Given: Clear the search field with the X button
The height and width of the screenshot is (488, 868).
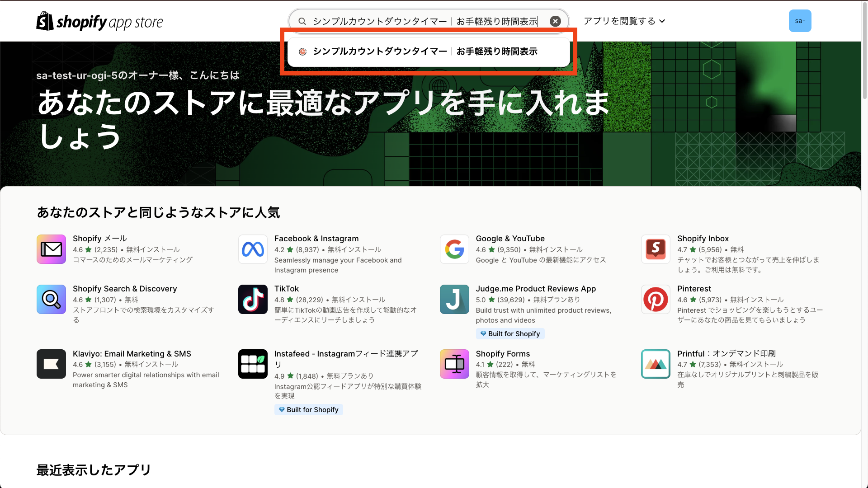Looking at the screenshot, I should [555, 21].
